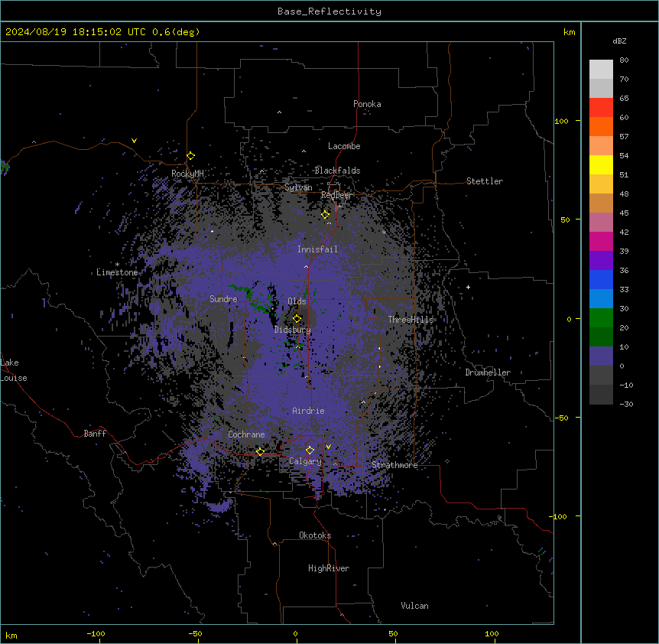Image resolution: width=659 pixels, height=644 pixels.
Task: Click the Didsbury label
Action: pos(293,330)
